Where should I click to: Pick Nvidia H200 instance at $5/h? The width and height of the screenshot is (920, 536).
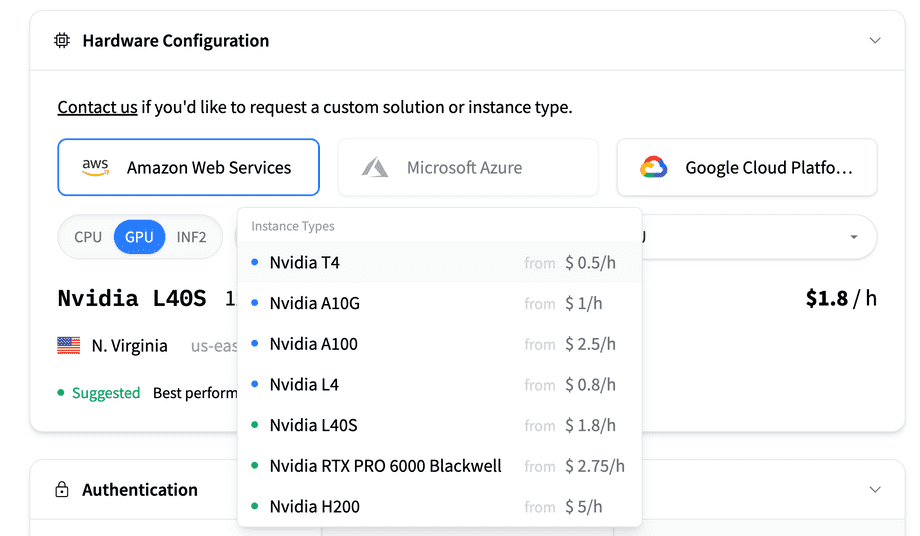tap(439, 506)
